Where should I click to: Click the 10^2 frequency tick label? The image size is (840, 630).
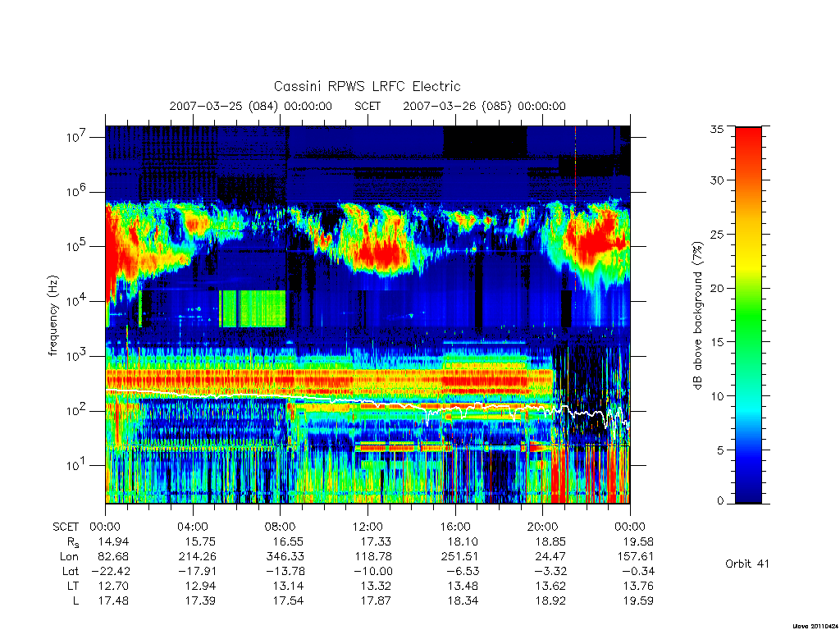click(77, 410)
